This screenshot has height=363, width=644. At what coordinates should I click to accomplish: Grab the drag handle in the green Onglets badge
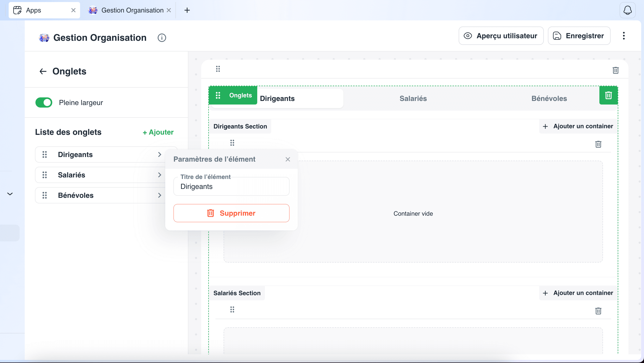click(x=218, y=95)
